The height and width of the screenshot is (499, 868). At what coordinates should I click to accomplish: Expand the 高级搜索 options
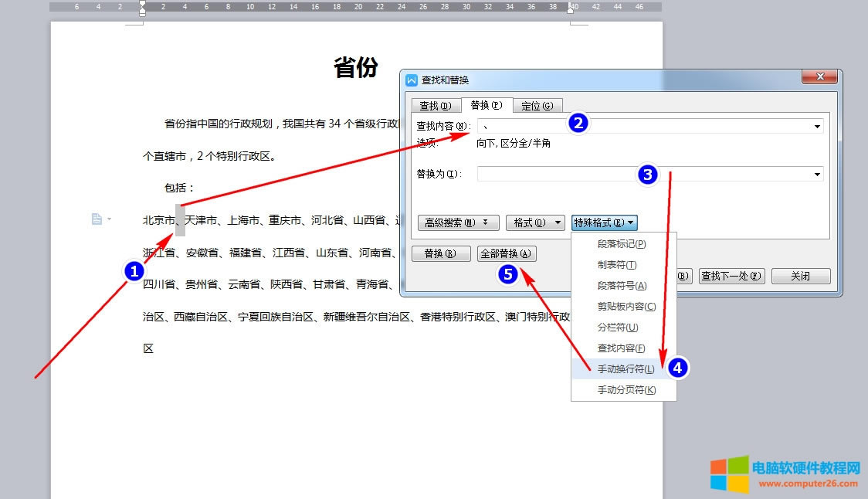[x=457, y=222]
